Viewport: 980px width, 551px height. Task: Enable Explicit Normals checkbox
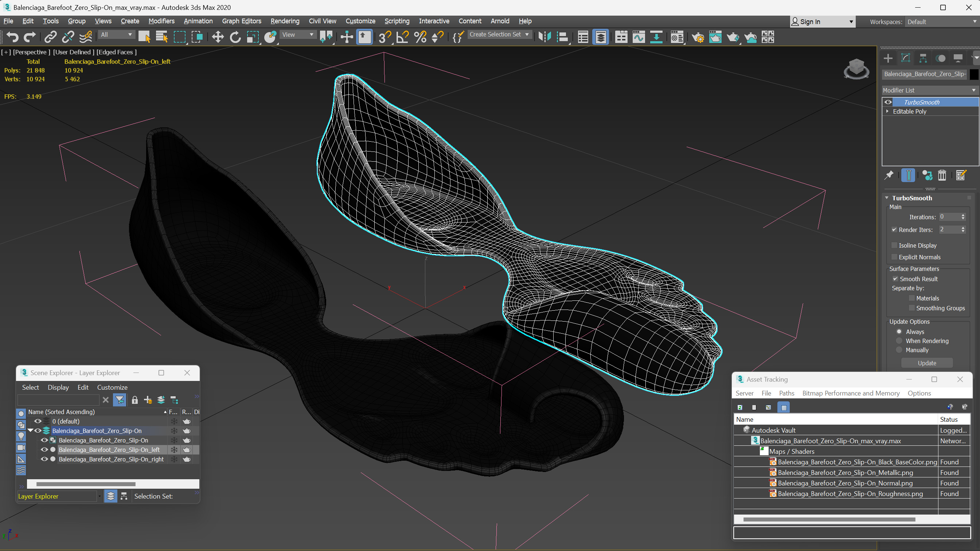(x=894, y=257)
